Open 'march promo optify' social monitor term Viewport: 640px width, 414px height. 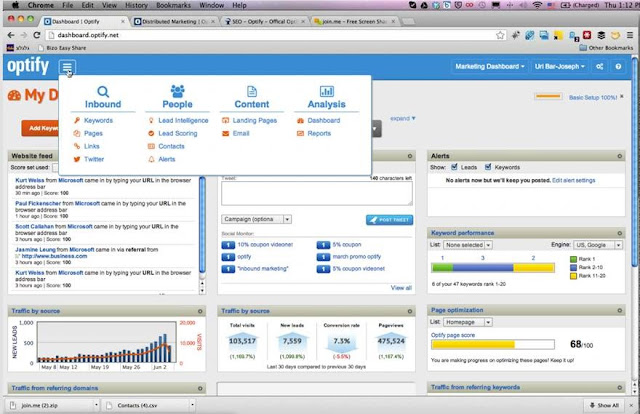(x=357, y=256)
